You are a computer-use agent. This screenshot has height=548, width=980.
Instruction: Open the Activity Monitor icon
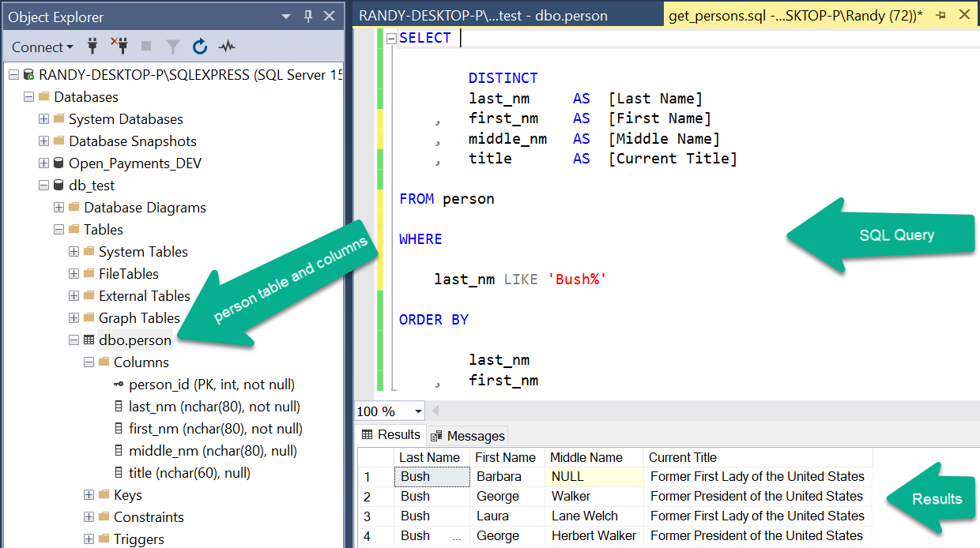coord(227,47)
